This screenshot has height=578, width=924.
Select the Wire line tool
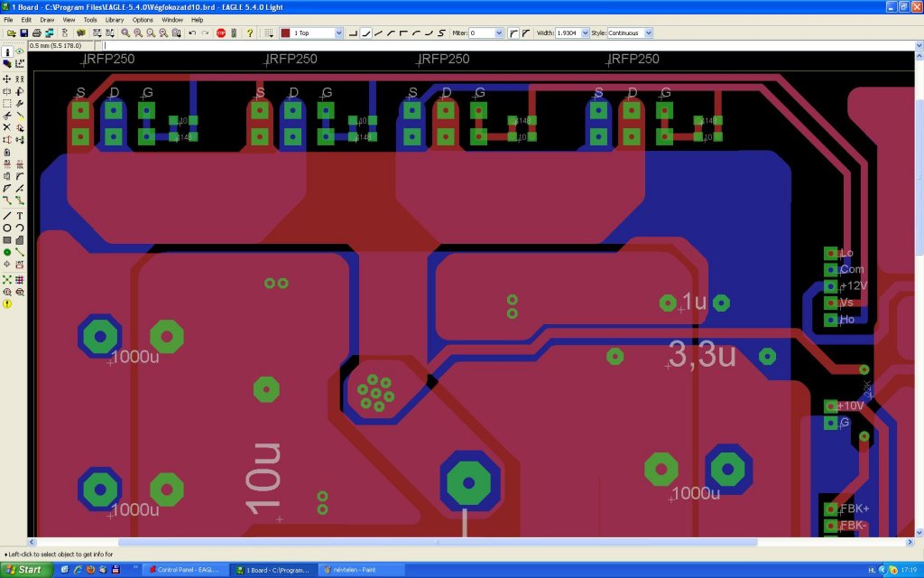point(7,216)
